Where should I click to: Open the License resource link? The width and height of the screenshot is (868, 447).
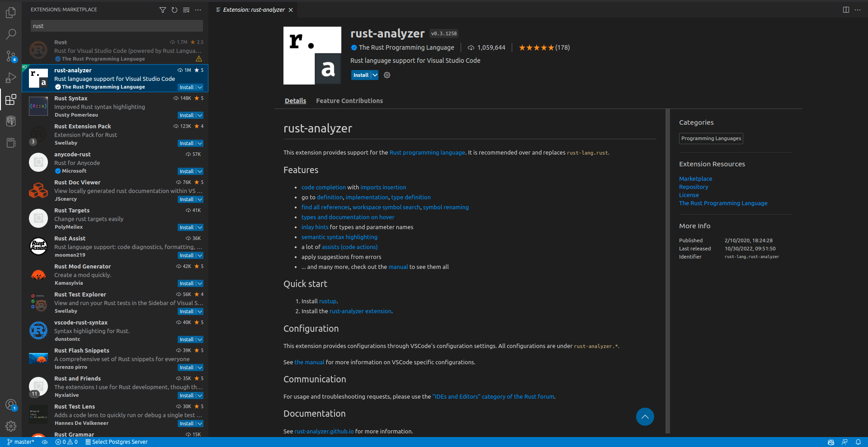point(689,195)
